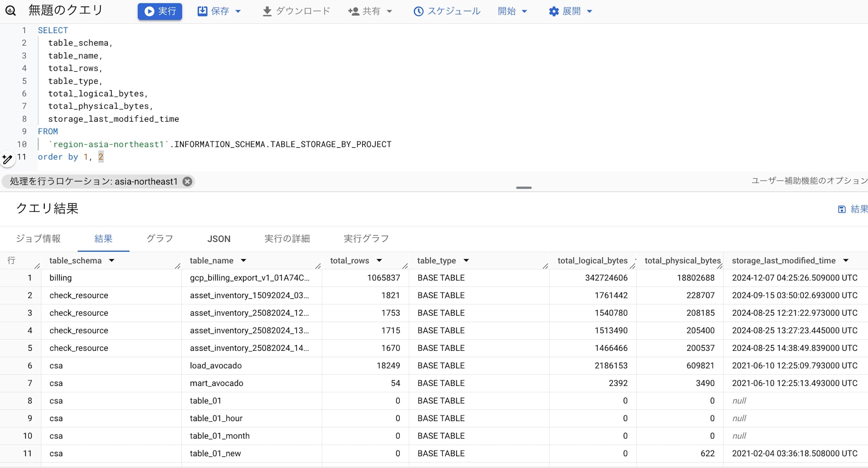This screenshot has height=468, width=868.
Task: Click the 処理を行うロケーション chip label
Action: (94, 181)
